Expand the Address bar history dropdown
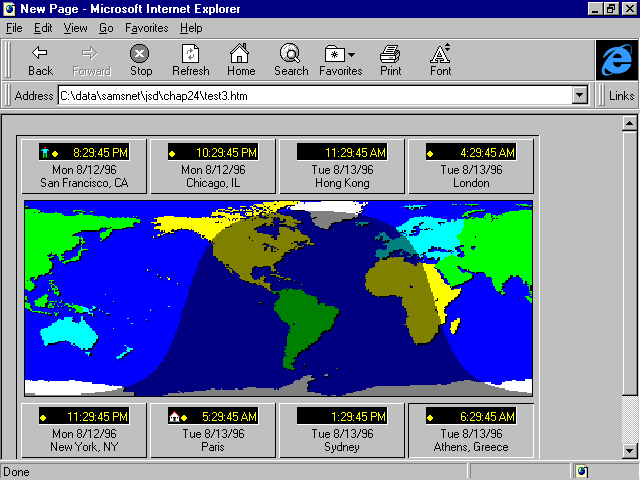Viewport: 640px width, 480px height. click(x=579, y=96)
